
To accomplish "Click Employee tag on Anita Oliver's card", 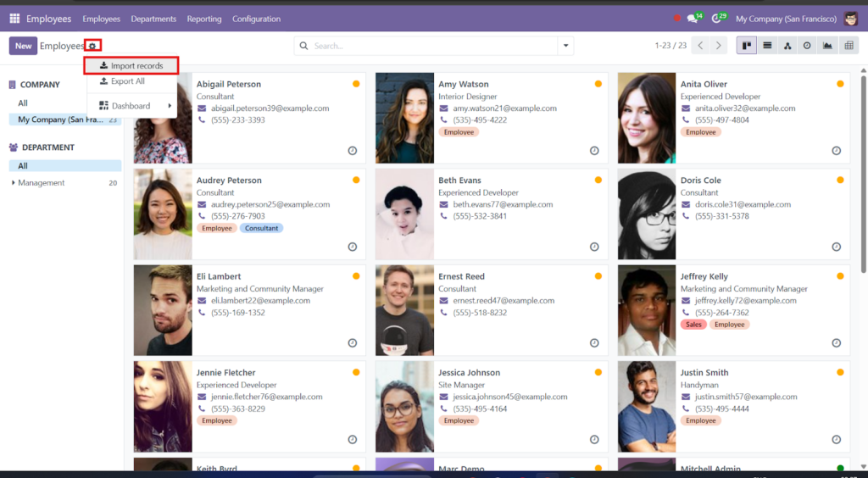I will 701,132.
